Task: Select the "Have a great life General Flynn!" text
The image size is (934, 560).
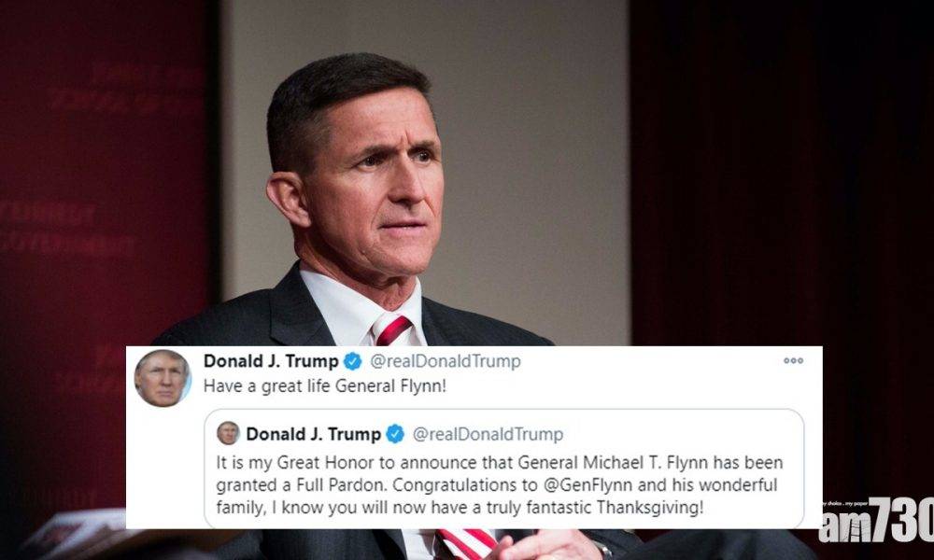Action: tap(325, 386)
